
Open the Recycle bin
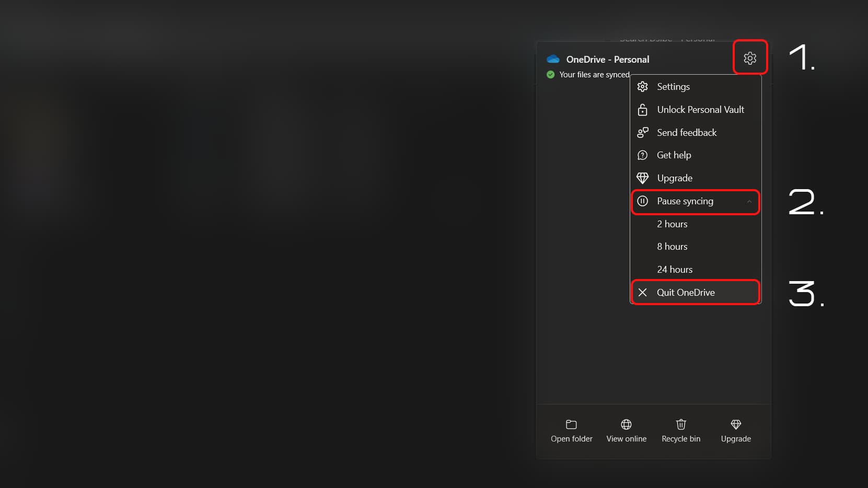point(681,431)
